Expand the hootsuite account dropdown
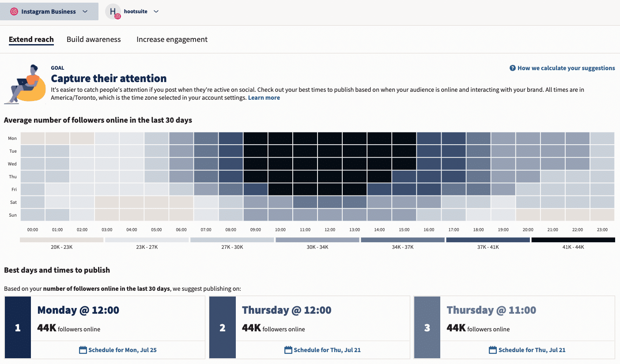 pyautogui.click(x=155, y=11)
